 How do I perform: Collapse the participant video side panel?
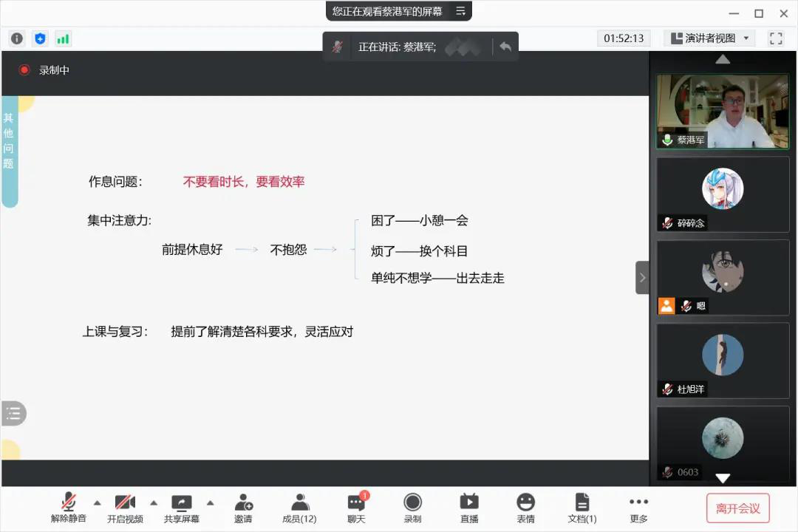(x=642, y=278)
